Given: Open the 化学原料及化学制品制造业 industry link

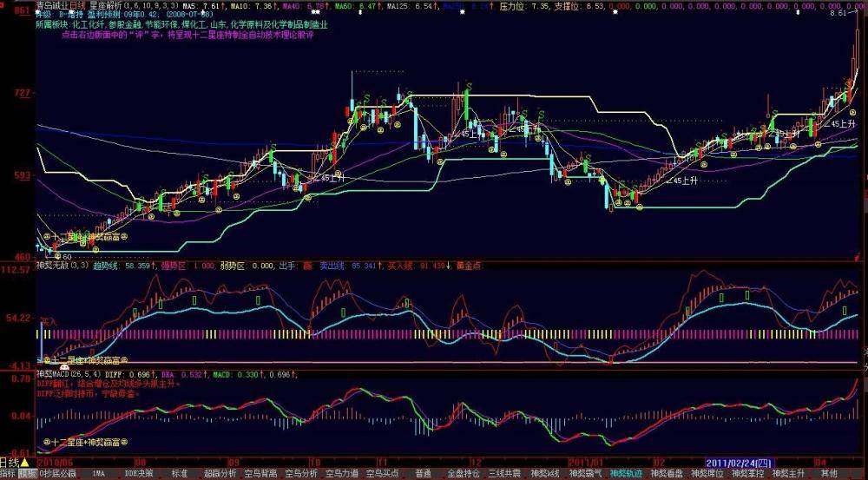Looking at the screenshot, I should pyautogui.click(x=279, y=25).
